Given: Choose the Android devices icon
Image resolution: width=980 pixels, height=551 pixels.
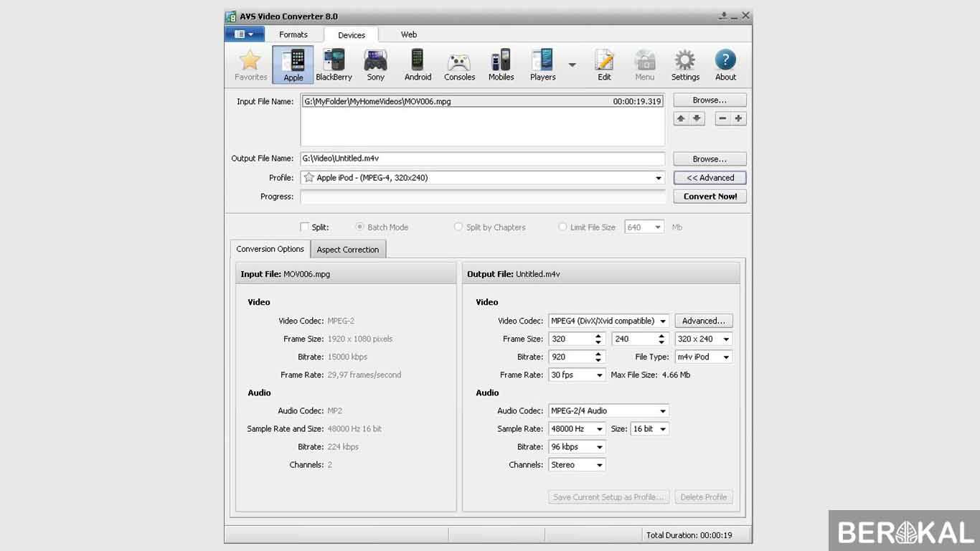Looking at the screenshot, I should [x=418, y=65].
